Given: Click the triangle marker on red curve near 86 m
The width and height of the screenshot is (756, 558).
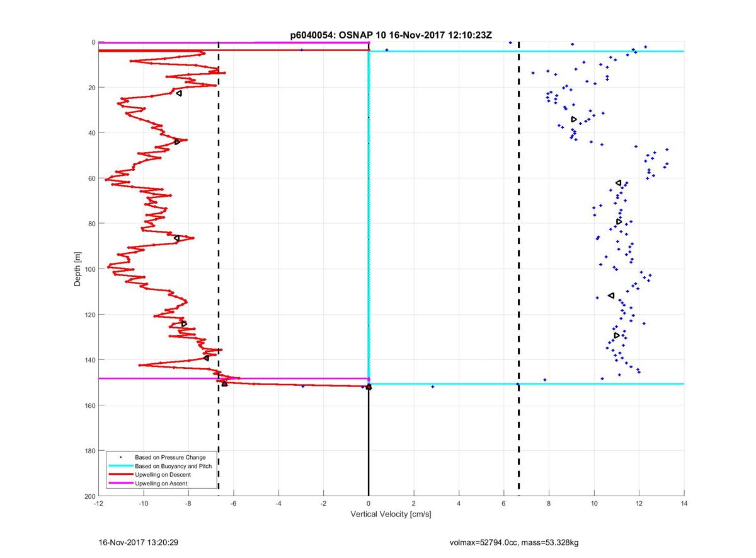Looking at the screenshot, I should [177, 238].
